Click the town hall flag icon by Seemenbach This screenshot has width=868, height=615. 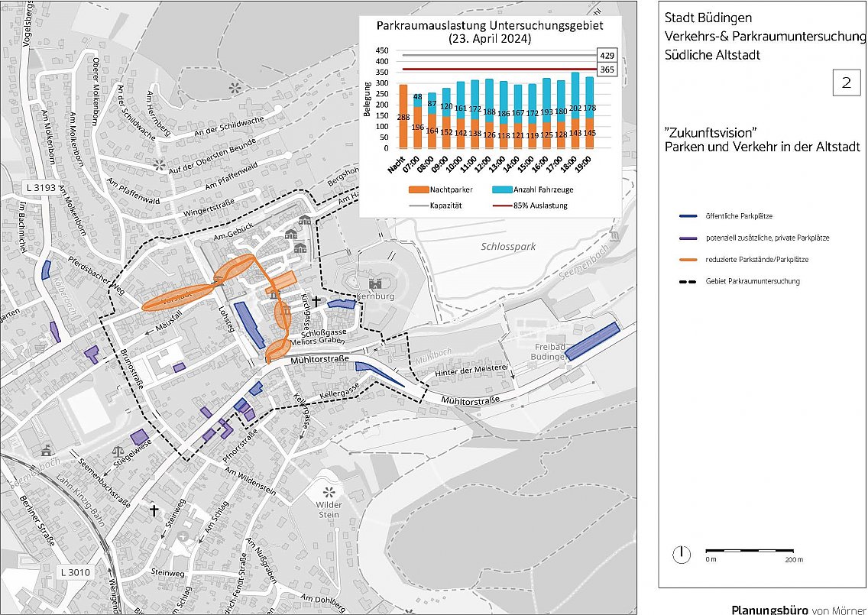click(x=46, y=450)
